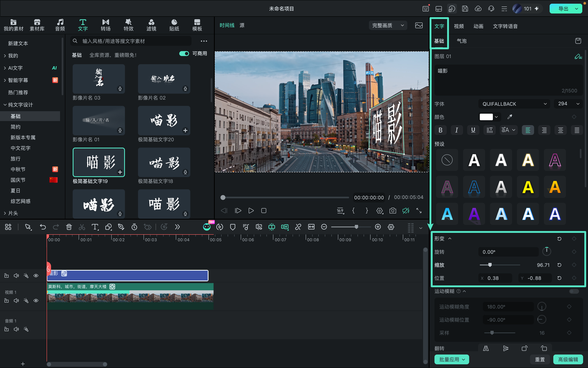Lock the 音频 1 track

tap(7, 329)
